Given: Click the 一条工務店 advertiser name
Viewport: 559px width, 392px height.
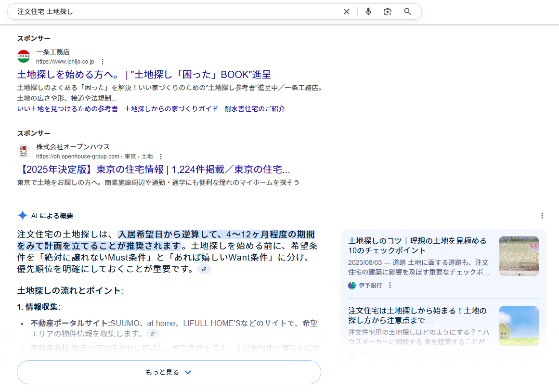Looking at the screenshot, I should pyautogui.click(x=53, y=52).
